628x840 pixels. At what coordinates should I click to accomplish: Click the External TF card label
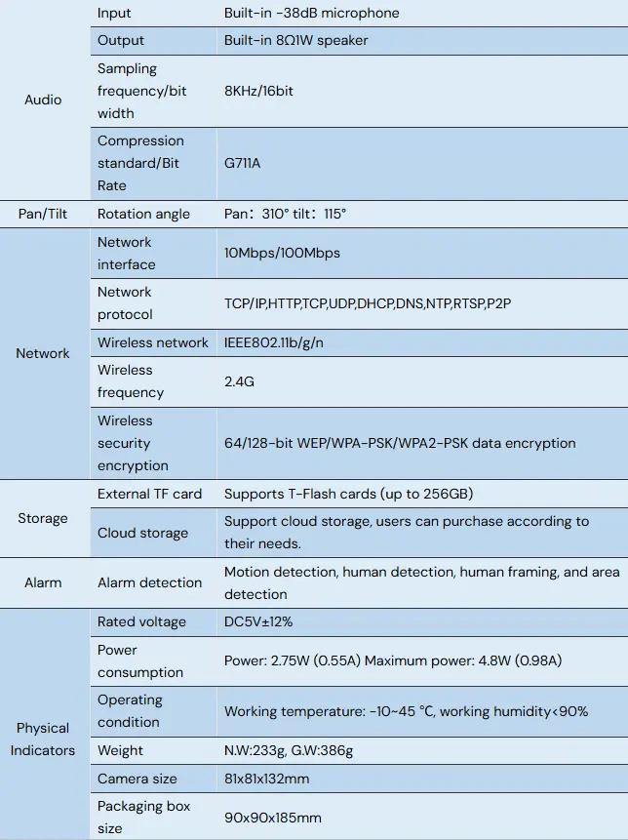click(x=149, y=494)
